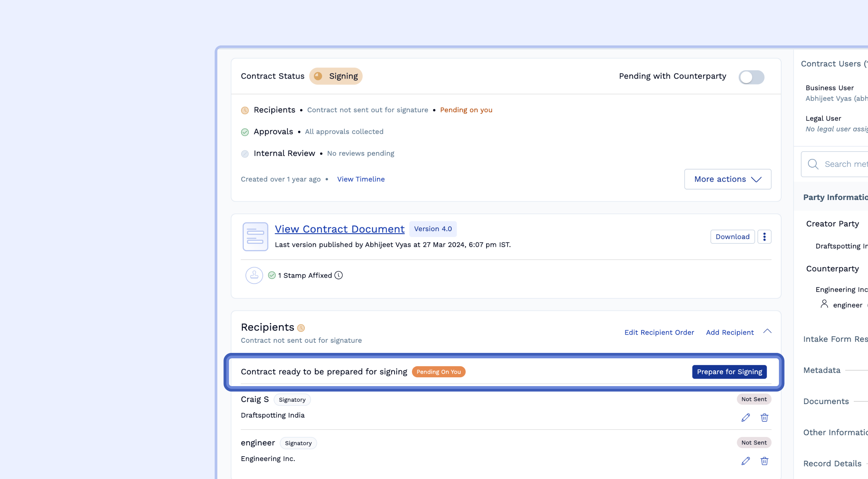Screen dimensions: 868x479
Task: Expand the Metadata section
Action: (822, 370)
